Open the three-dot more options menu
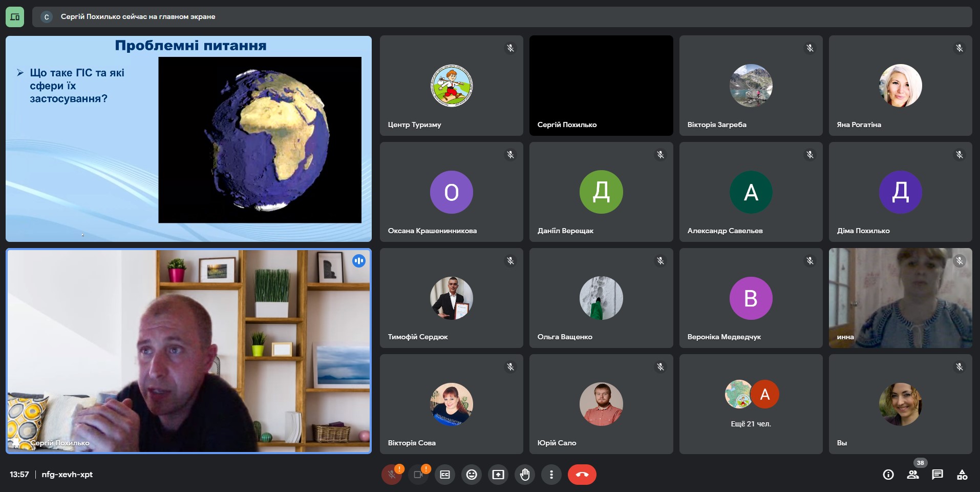980x492 pixels. coord(551,475)
